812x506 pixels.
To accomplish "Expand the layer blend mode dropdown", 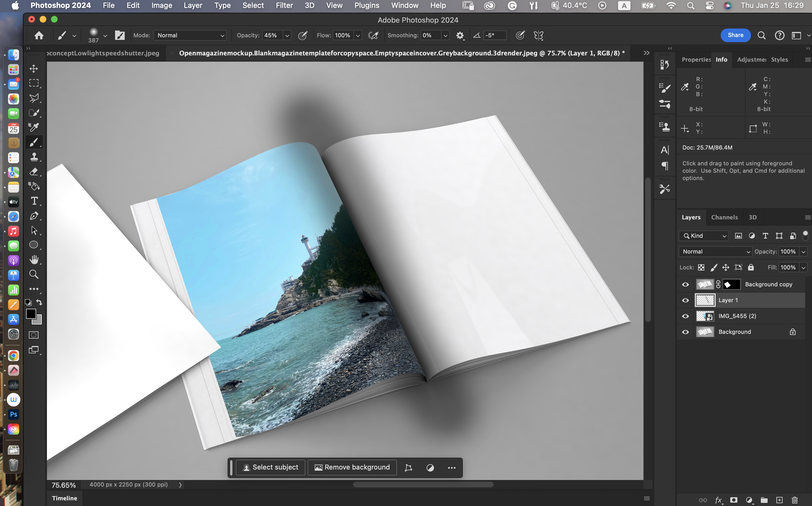I will pos(715,252).
